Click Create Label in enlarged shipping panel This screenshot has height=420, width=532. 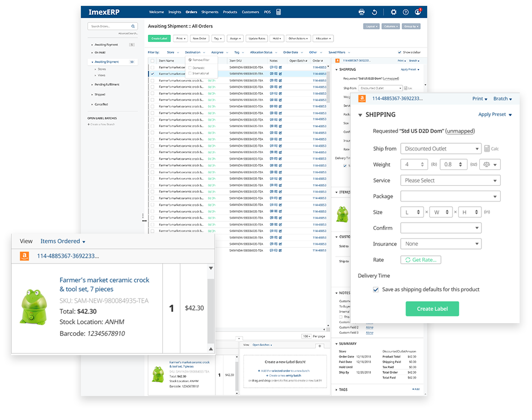[x=432, y=309]
